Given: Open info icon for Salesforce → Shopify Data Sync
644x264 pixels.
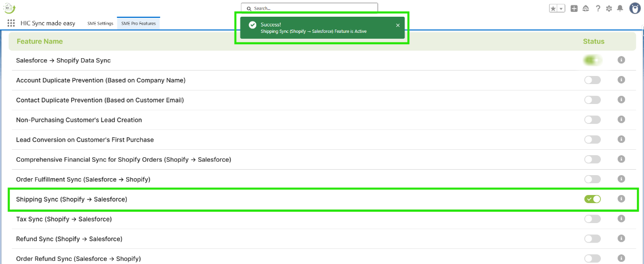Looking at the screenshot, I should click(x=621, y=60).
